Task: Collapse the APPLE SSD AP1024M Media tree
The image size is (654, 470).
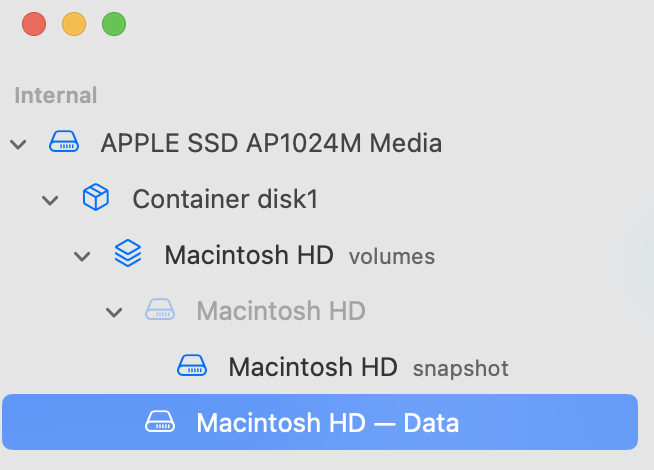Action: 18,144
